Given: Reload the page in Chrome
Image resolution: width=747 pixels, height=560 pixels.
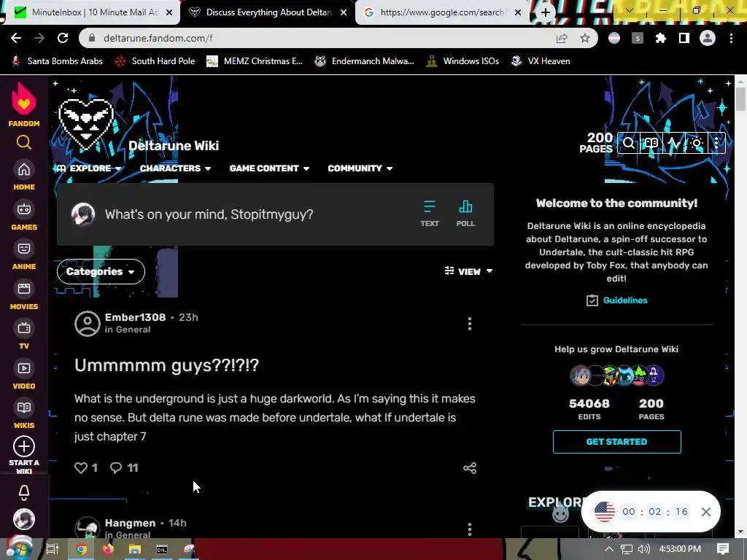Looking at the screenshot, I should 63,38.
